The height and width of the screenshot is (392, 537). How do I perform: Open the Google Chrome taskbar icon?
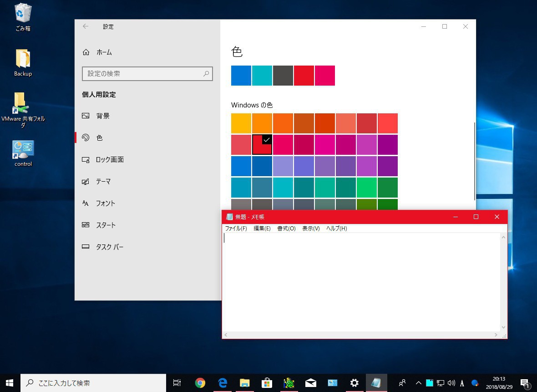coord(200,383)
